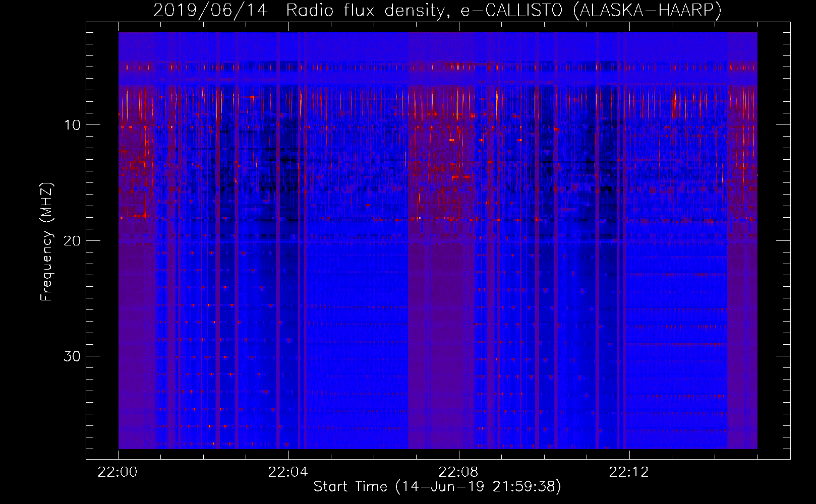The width and height of the screenshot is (816, 504).
Task: Select the '10' frequency axis label
Action: pyautogui.click(x=73, y=125)
